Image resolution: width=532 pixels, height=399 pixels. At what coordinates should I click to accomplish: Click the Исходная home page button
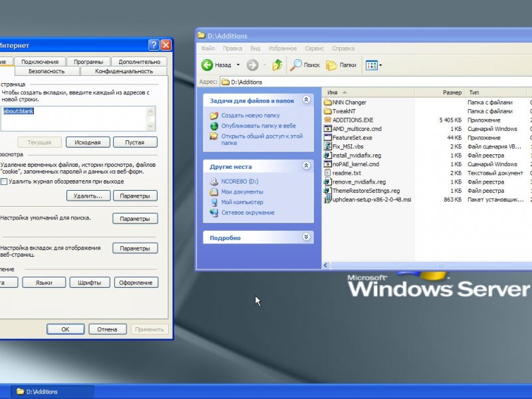tap(88, 142)
